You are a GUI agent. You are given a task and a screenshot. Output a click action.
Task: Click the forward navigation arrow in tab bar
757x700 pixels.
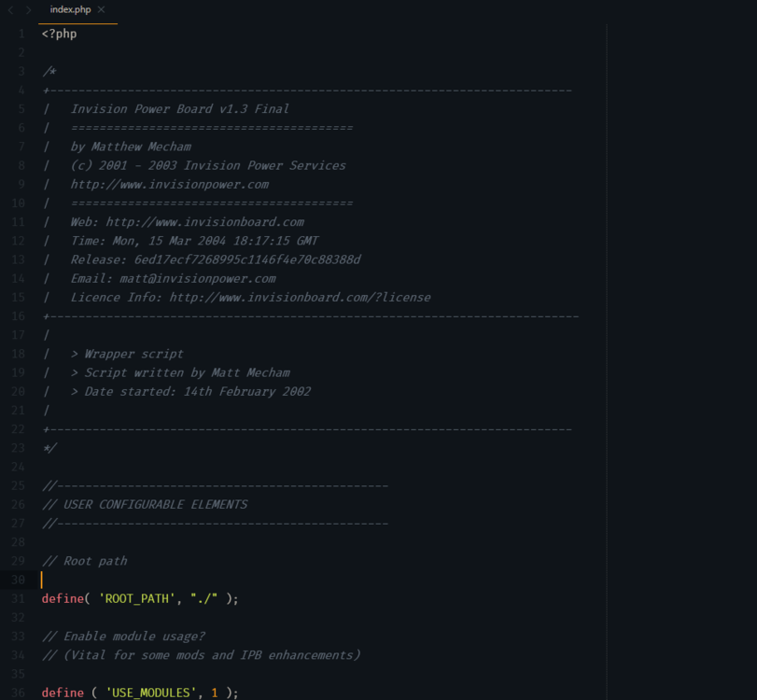[x=28, y=9]
